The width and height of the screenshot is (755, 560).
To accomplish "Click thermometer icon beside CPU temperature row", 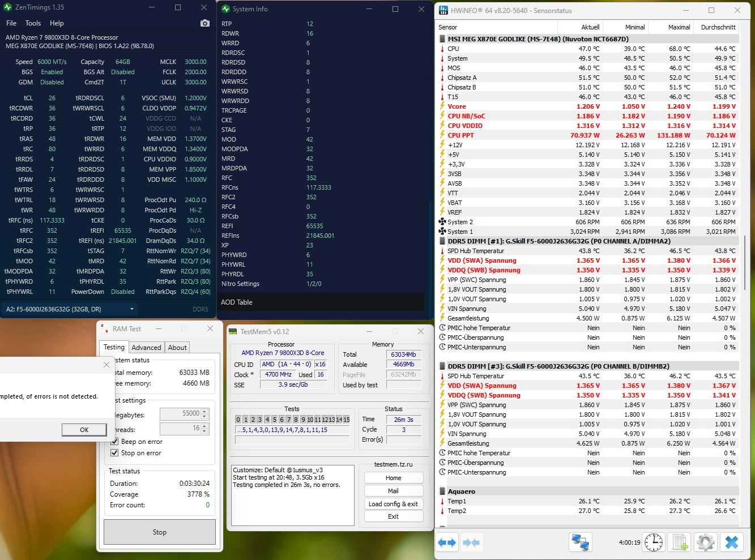I will (x=442, y=49).
